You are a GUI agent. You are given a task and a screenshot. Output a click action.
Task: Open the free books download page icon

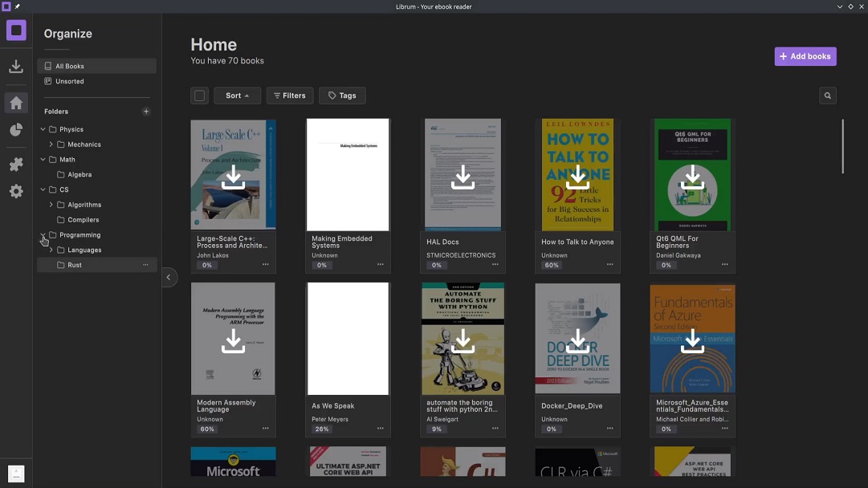point(16,67)
